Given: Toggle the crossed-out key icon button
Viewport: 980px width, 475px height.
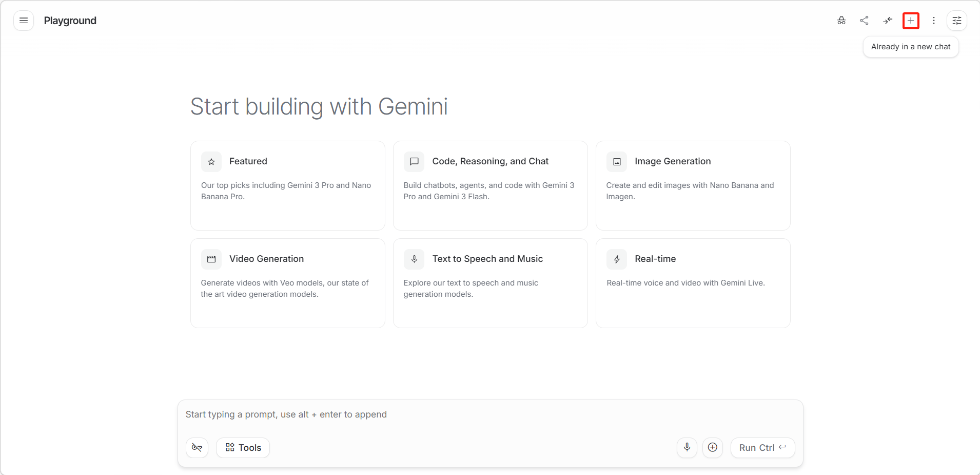Looking at the screenshot, I should (x=197, y=448).
